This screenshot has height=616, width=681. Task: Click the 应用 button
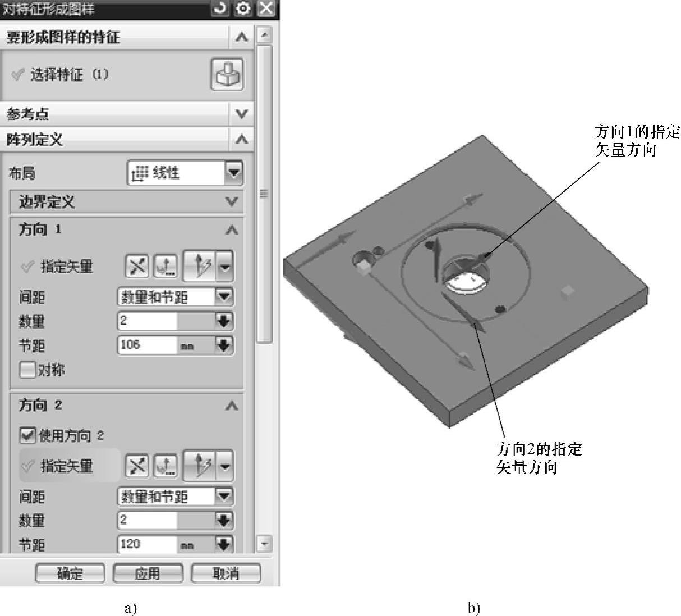[x=148, y=573]
